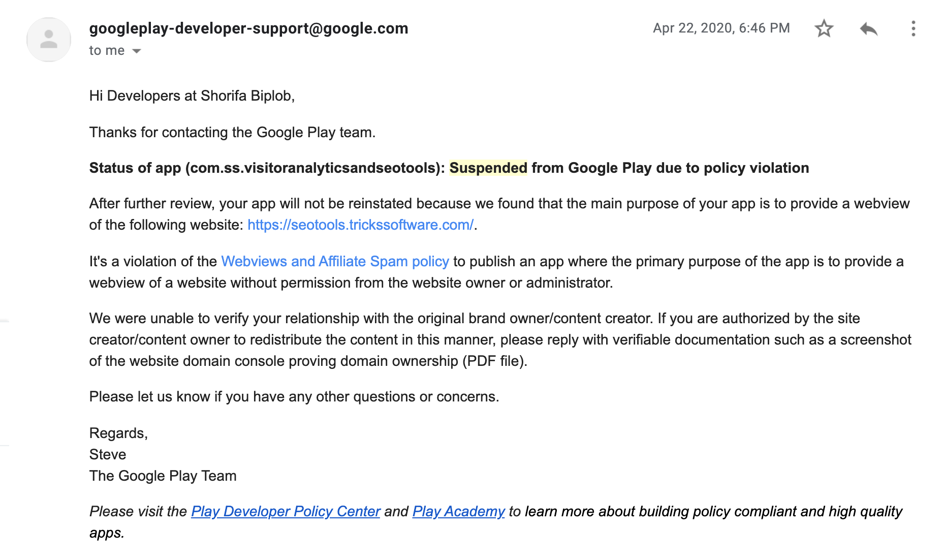The image size is (942, 560).
Task: Open the three-dot More options menu
Action: (913, 28)
